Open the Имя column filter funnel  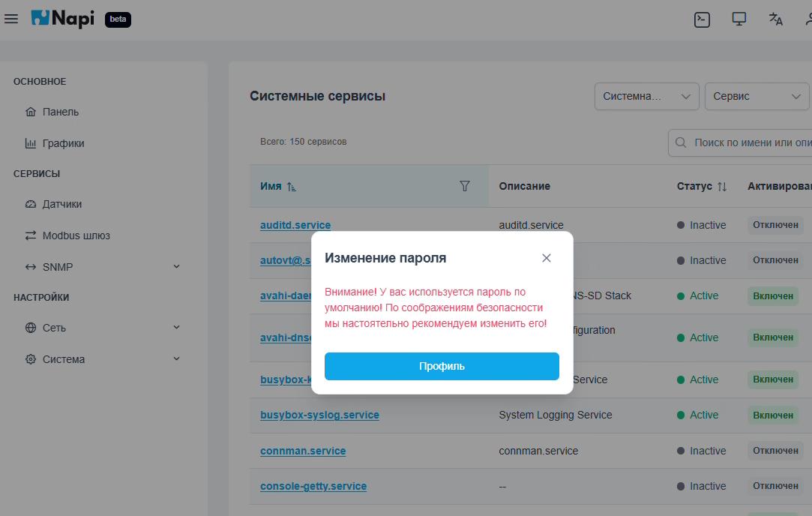coord(465,186)
